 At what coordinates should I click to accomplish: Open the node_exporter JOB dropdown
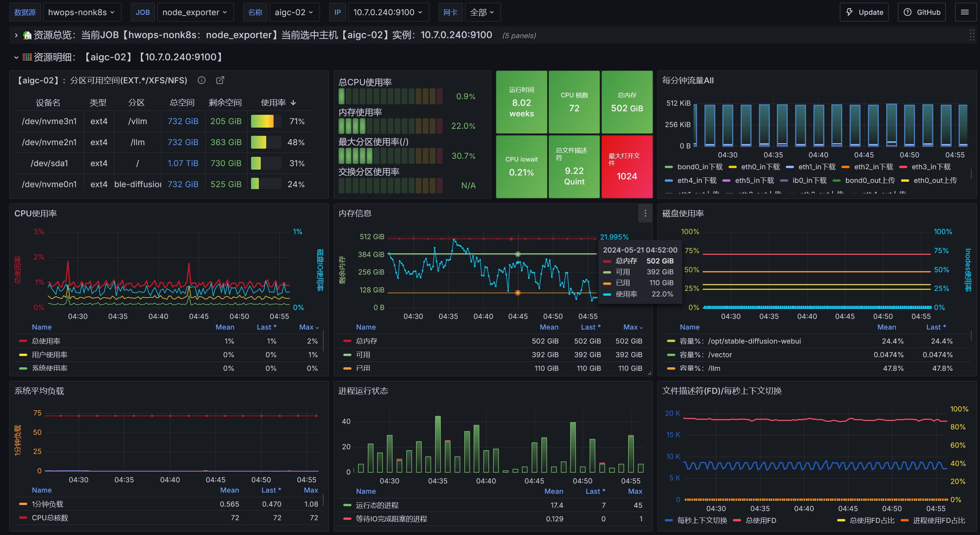(195, 12)
